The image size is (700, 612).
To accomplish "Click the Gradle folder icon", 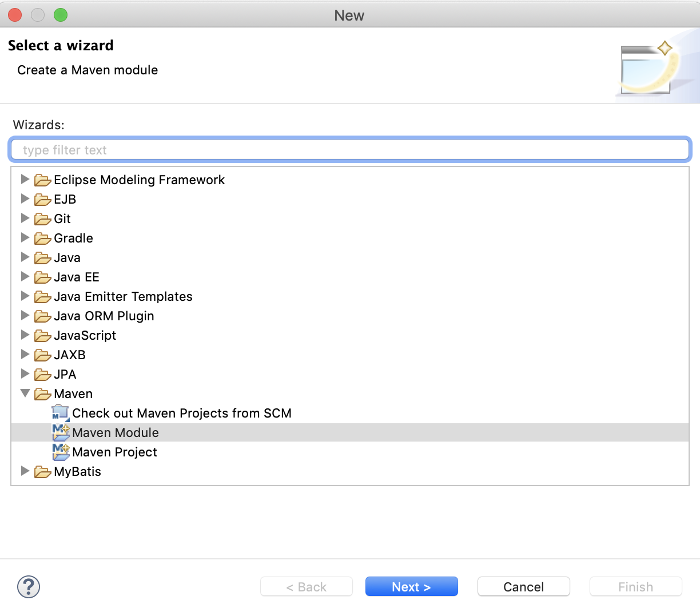I will (x=42, y=239).
